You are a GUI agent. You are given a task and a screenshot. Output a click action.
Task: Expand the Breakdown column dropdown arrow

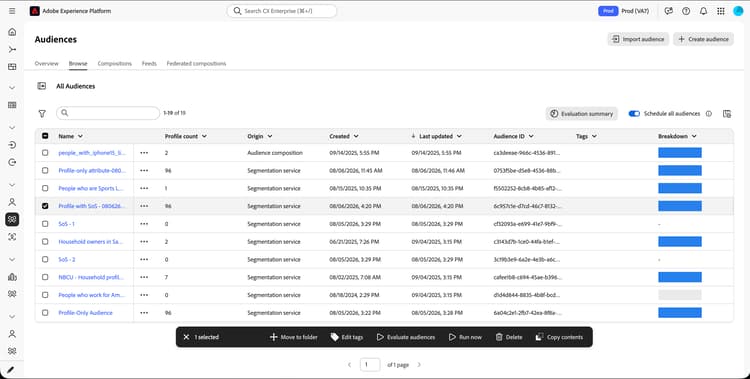694,136
